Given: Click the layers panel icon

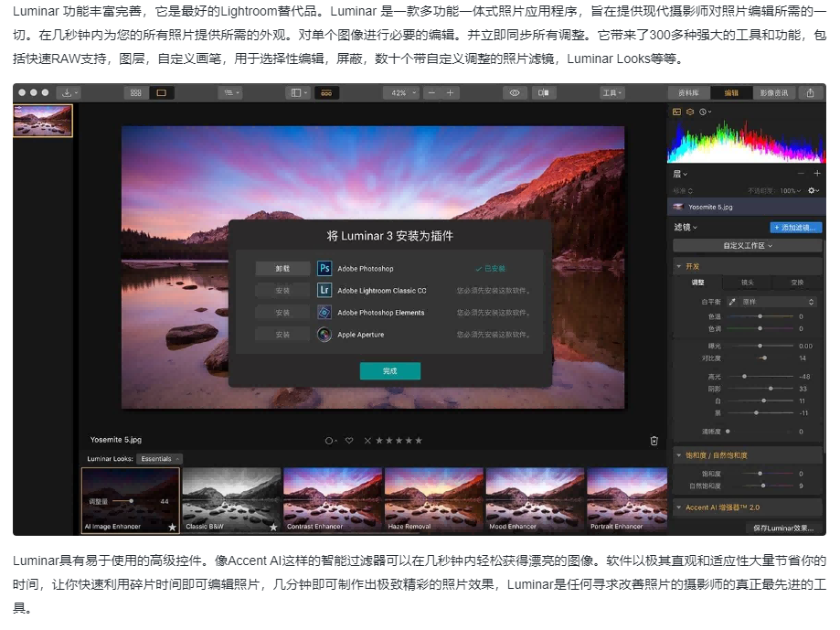Looking at the screenshot, I should 690,112.
